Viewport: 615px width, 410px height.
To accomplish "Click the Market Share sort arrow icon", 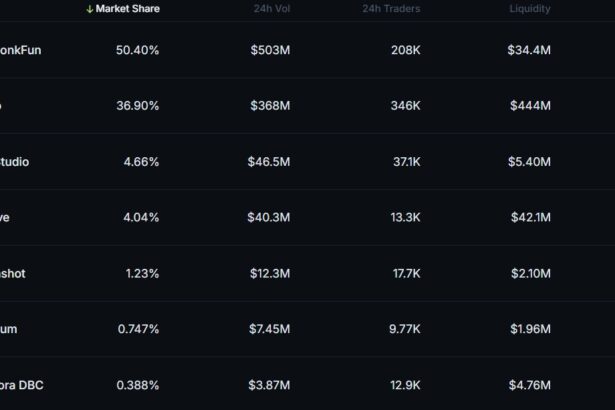I will (x=90, y=9).
